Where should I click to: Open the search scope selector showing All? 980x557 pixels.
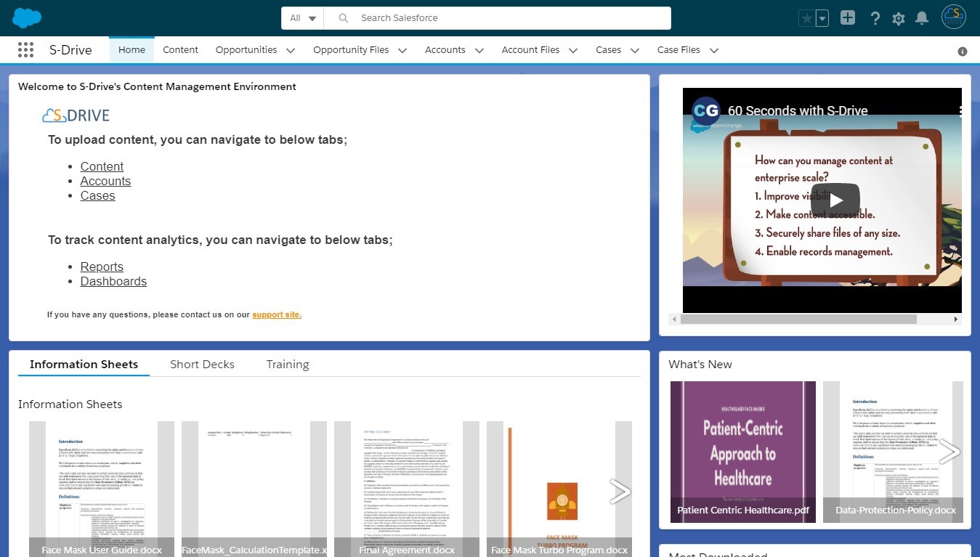(301, 17)
